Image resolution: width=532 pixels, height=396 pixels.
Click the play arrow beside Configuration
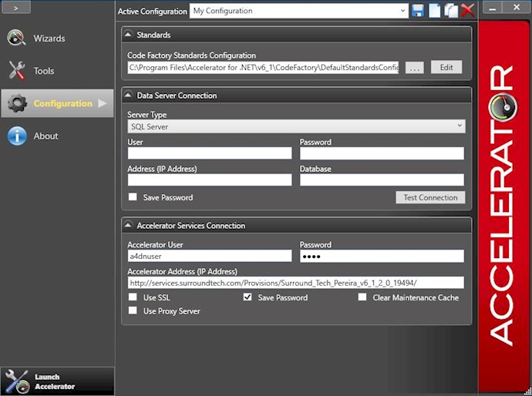[102, 103]
